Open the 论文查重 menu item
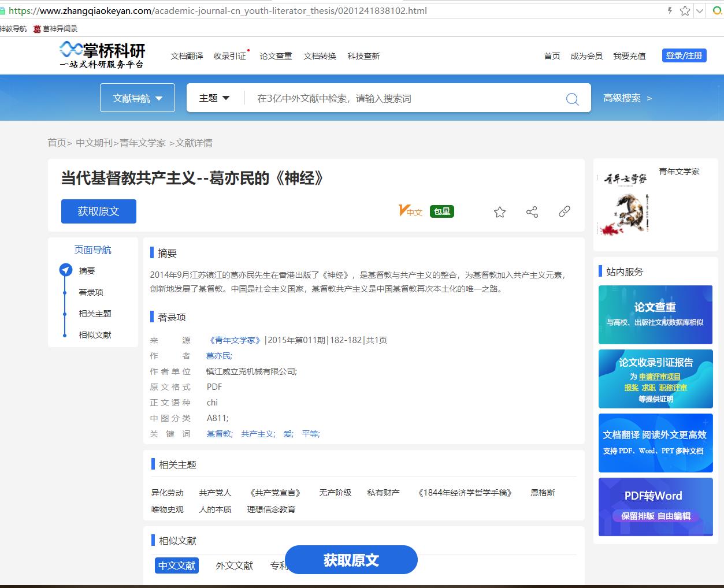This screenshot has width=724, height=588. click(276, 56)
